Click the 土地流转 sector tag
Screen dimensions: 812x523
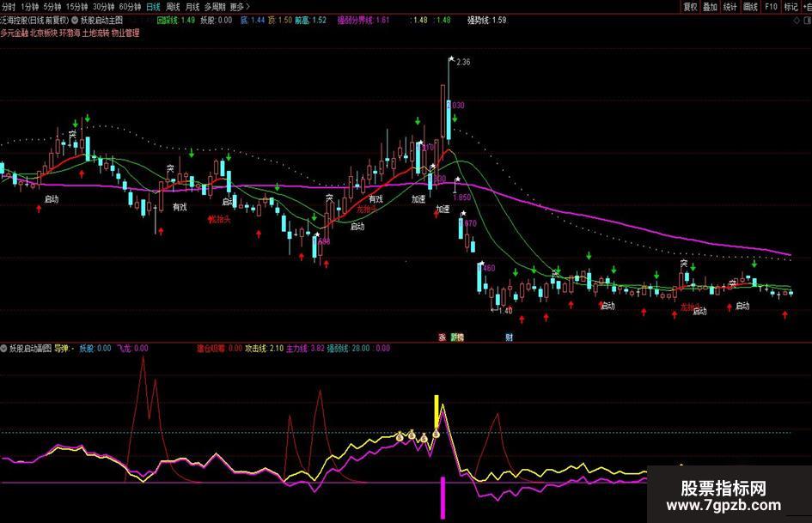point(95,33)
